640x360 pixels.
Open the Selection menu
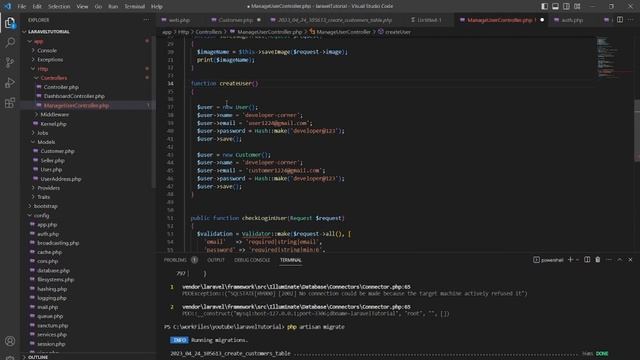click(59, 6)
